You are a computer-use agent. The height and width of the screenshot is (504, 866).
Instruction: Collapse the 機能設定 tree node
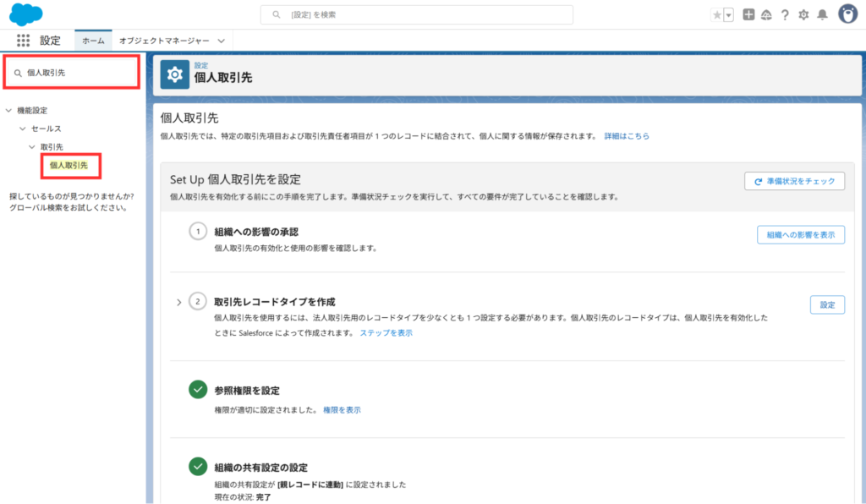pyautogui.click(x=9, y=110)
